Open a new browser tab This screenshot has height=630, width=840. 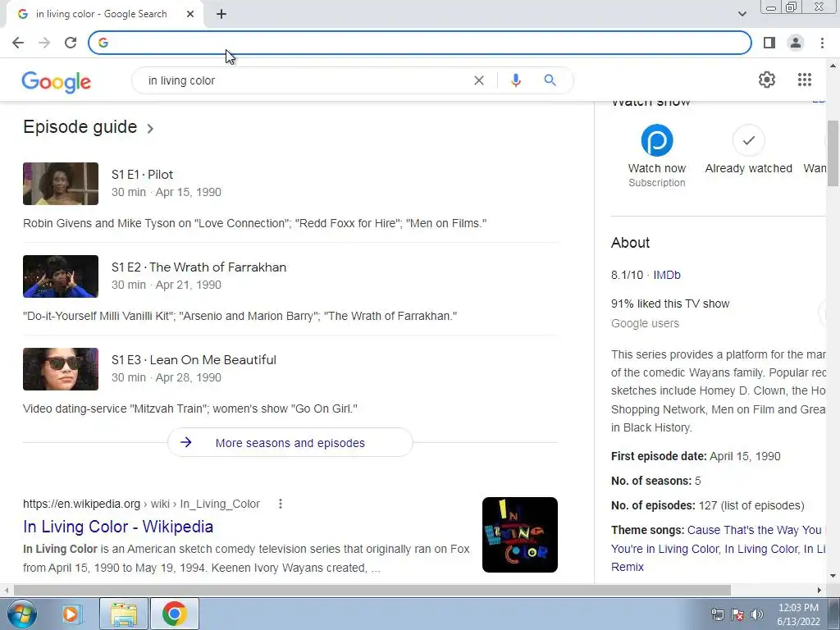pos(221,14)
